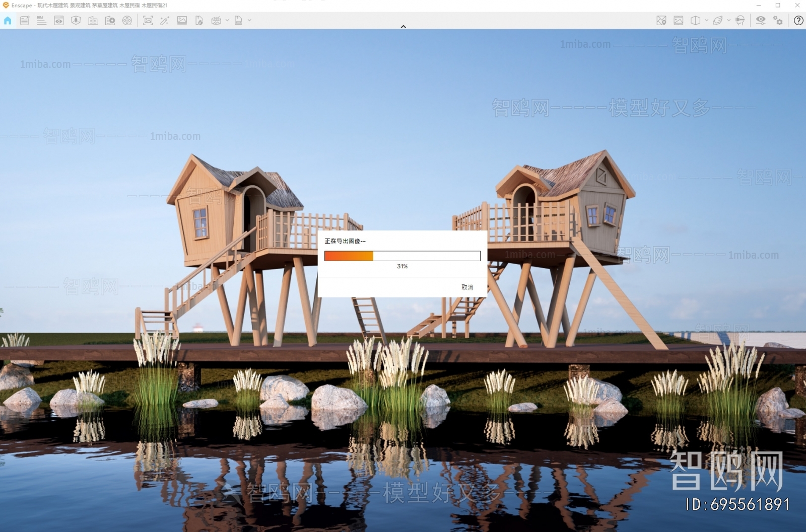Click the screenshot capture icon

click(148, 21)
